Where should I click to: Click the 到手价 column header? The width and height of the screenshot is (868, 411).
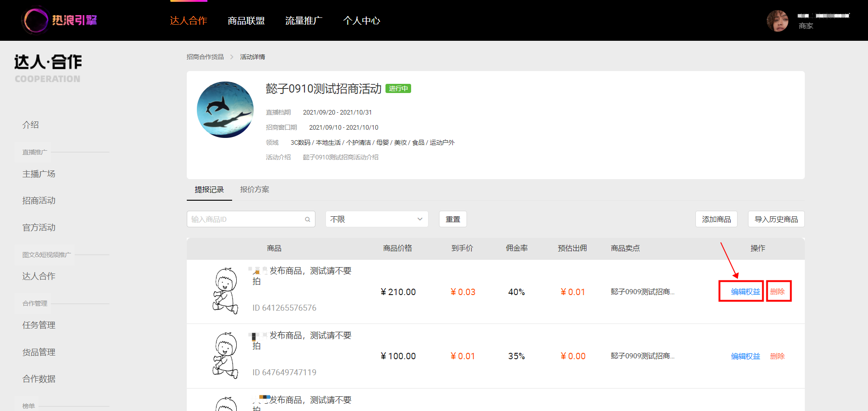tap(462, 248)
